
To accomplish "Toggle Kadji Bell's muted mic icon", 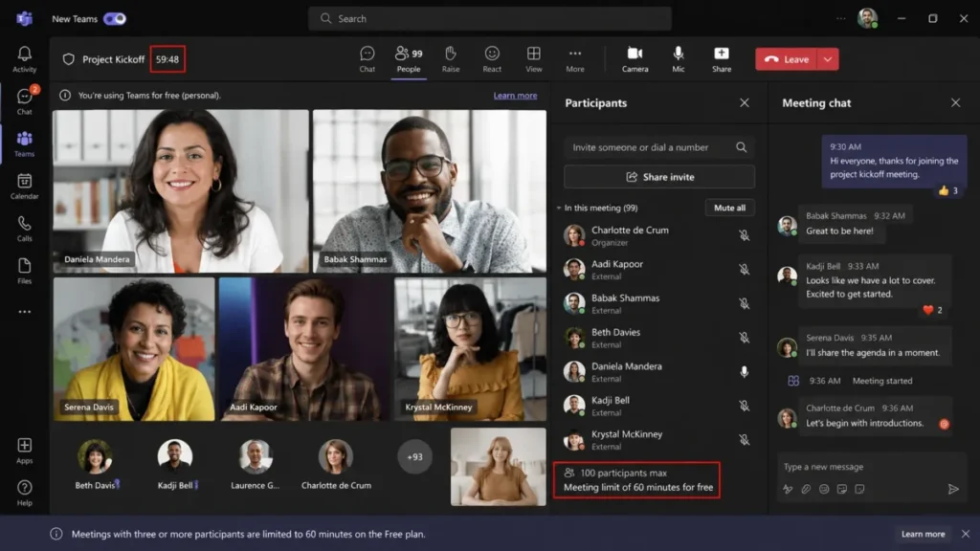I will point(744,406).
